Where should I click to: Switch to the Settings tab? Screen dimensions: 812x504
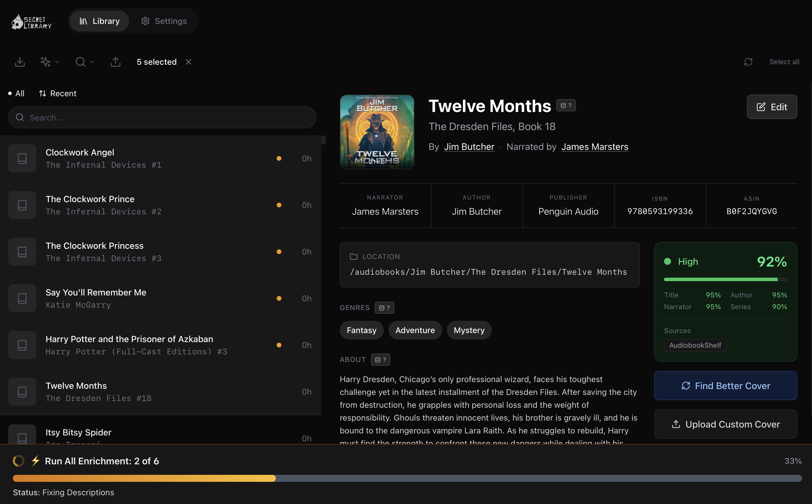click(164, 21)
